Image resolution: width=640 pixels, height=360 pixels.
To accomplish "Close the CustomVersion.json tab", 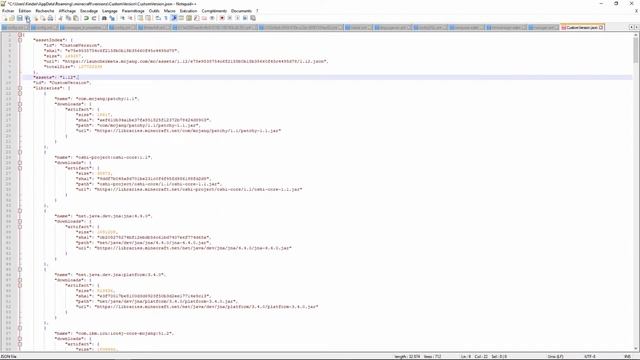I will coord(601,27).
